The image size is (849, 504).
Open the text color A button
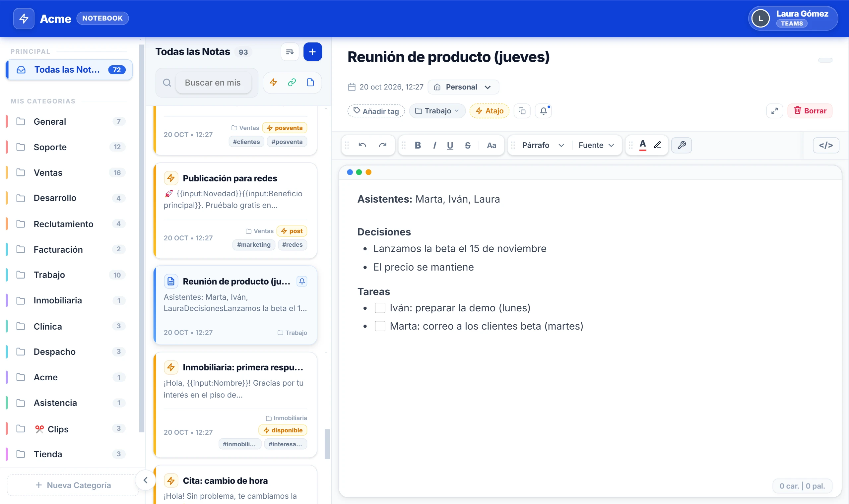pyautogui.click(x=642, y=145)
